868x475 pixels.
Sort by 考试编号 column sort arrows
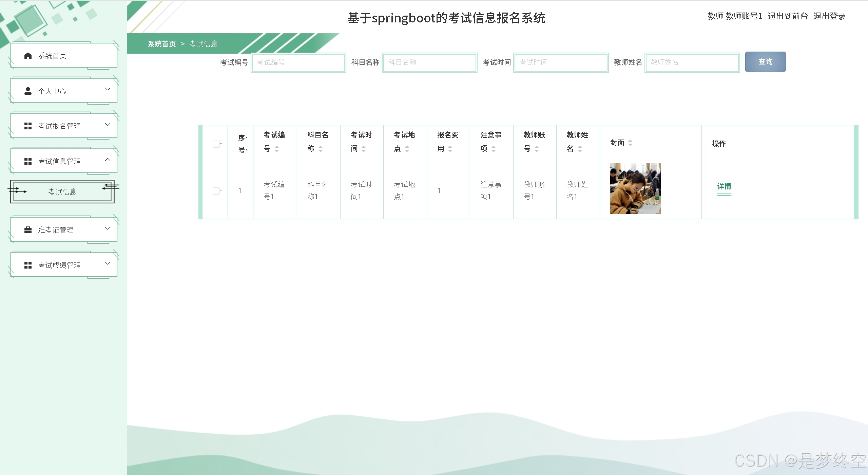click(x=277, y=149)
